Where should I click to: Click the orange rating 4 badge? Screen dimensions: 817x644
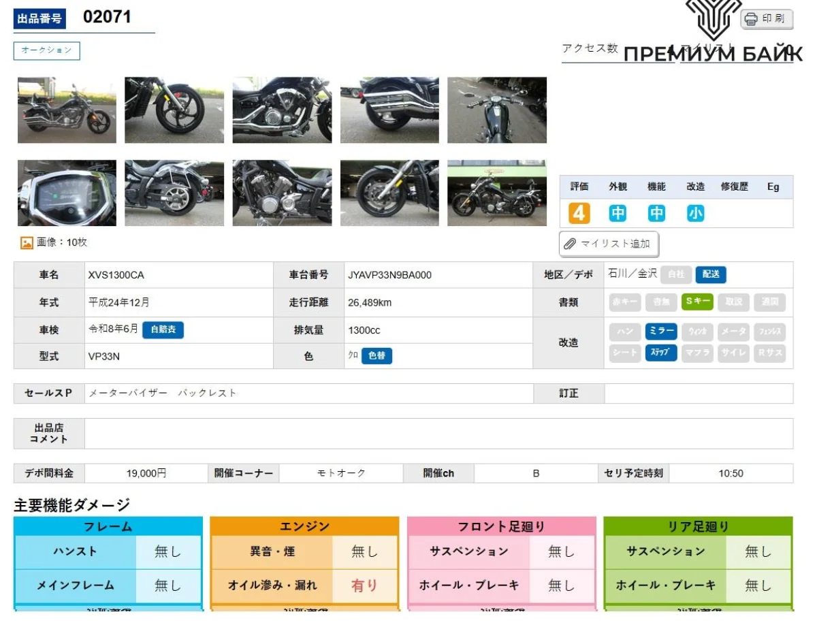tap(579, 214)
